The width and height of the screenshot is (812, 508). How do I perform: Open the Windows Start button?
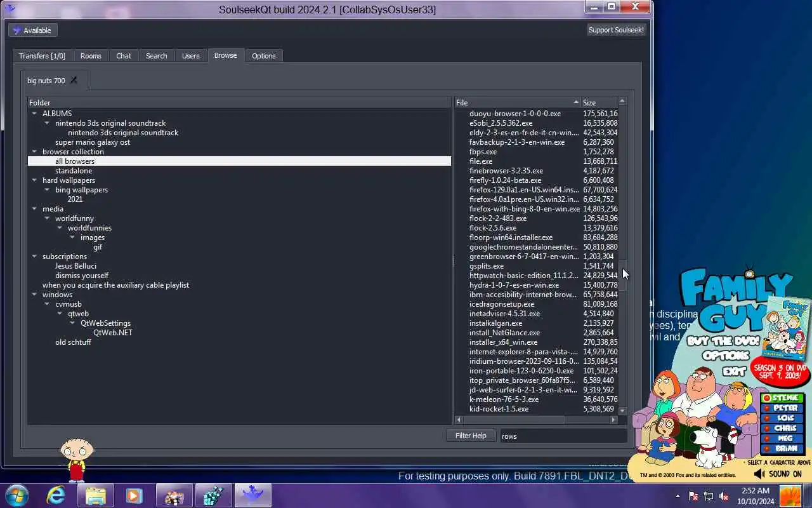coord(17,495)
